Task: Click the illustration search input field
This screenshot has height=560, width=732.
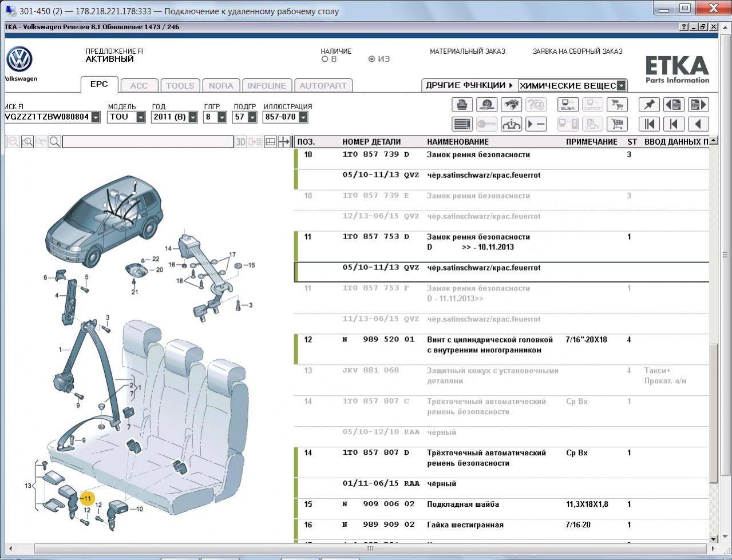Action: click(148, 142)
